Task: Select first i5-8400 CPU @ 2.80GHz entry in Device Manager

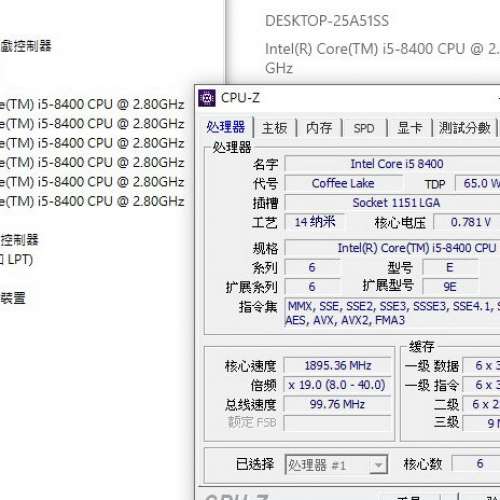Action: point(92,105)
